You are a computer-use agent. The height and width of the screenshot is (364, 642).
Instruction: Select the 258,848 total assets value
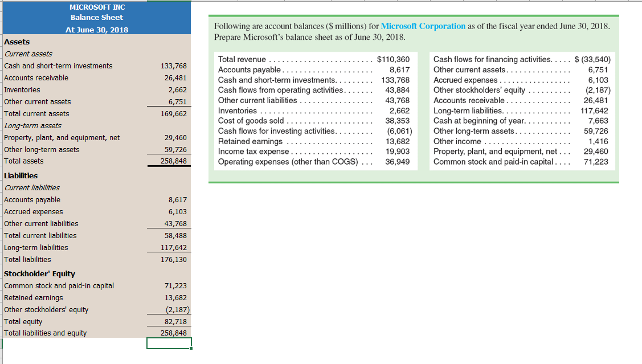coord(174,161)
